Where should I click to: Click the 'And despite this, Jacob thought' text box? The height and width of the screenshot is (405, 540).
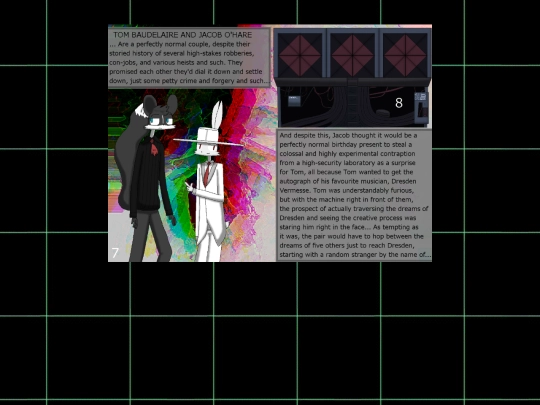[354, 195]
